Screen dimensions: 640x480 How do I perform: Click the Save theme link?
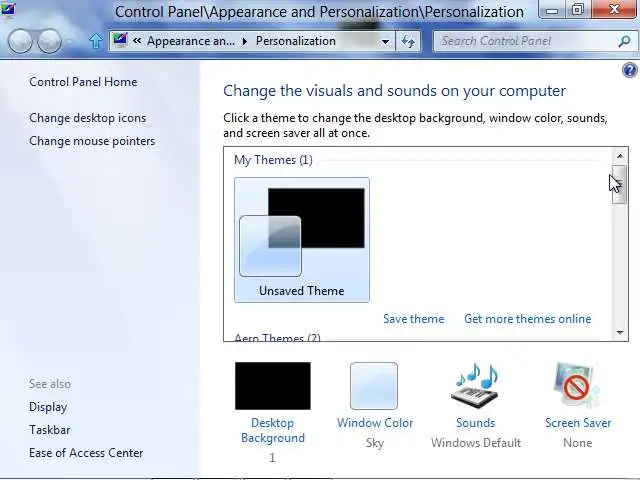[413, 319]
